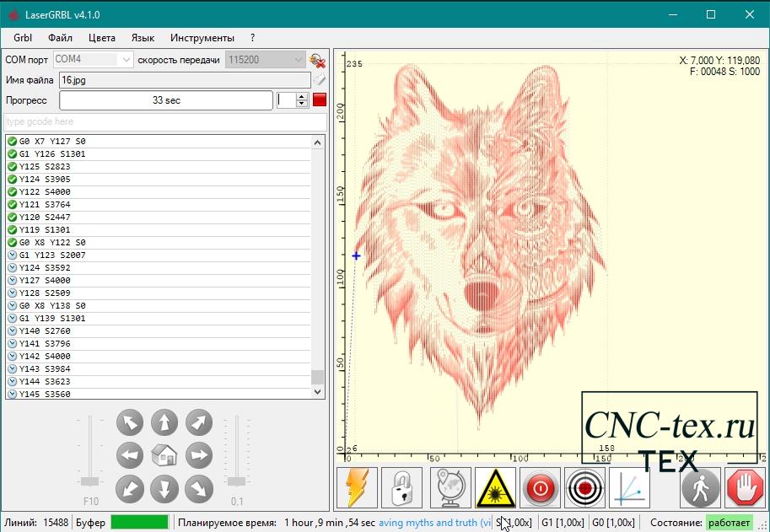770x532 pixels.
Task: Click the jog up arrow button
Action: point(164,422)
